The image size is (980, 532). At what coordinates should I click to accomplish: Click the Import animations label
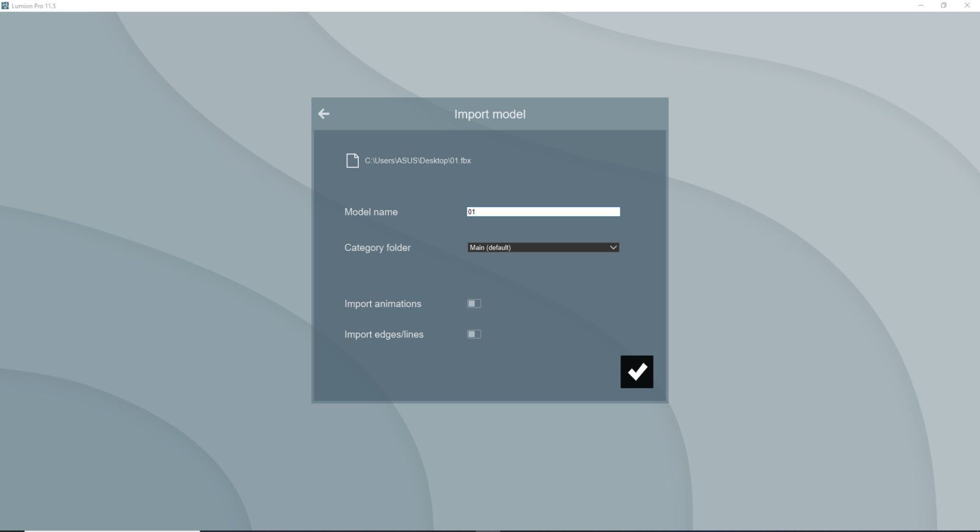click(383, 304)
